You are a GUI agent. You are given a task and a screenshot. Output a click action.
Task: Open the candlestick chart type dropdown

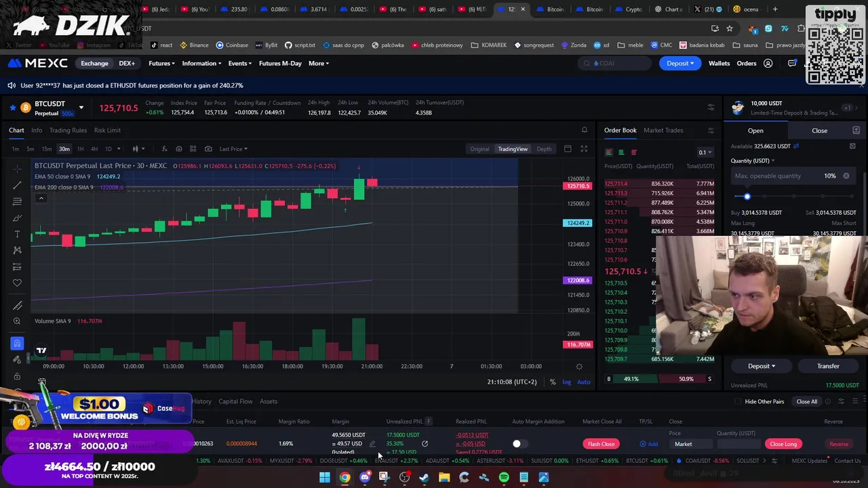(x=138, y=149)
